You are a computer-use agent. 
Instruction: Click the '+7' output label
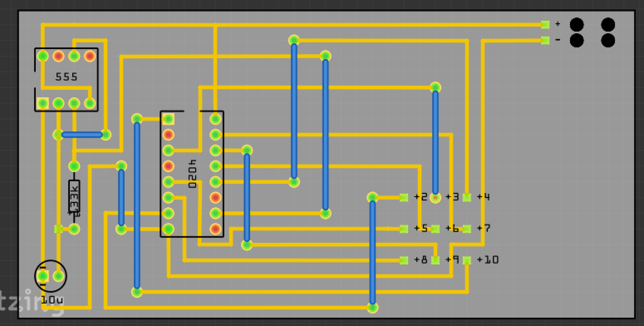484,228
